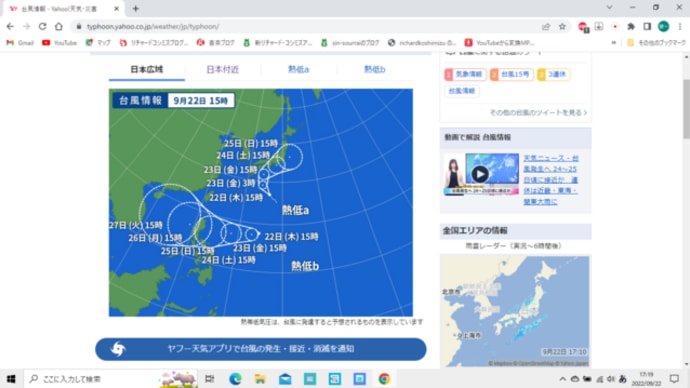Expand the hidden bookmarks chevron
The height and width of the screenshot is (388, 690).
point(613,43)
